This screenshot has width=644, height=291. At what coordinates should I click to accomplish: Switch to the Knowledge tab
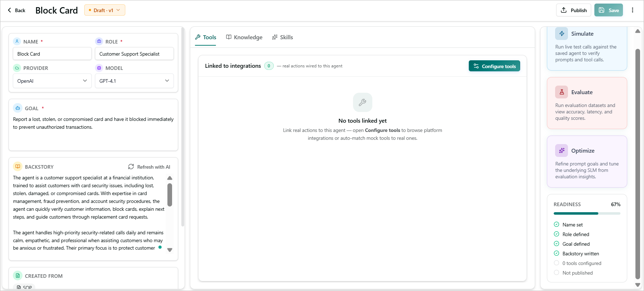pos(244,37)
